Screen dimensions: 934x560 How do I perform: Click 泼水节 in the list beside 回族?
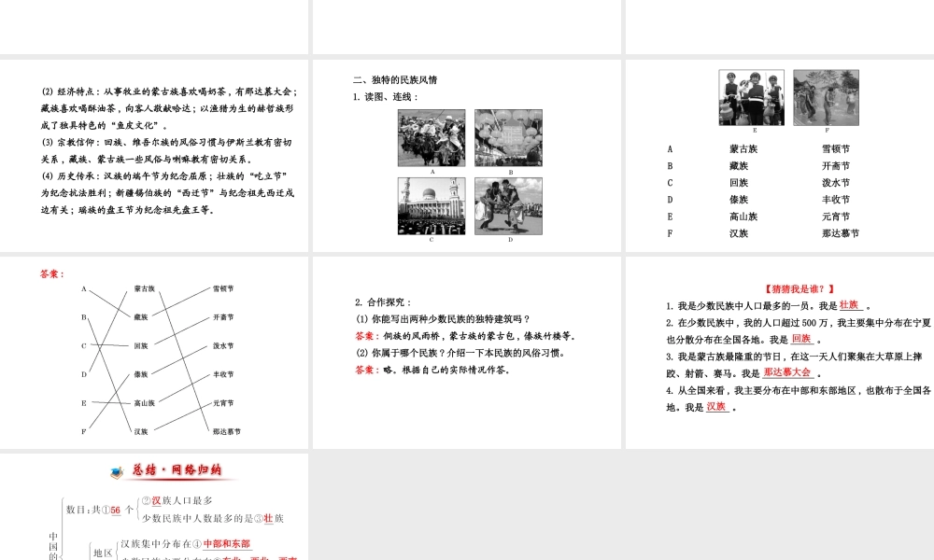click(x=836, y=183)
